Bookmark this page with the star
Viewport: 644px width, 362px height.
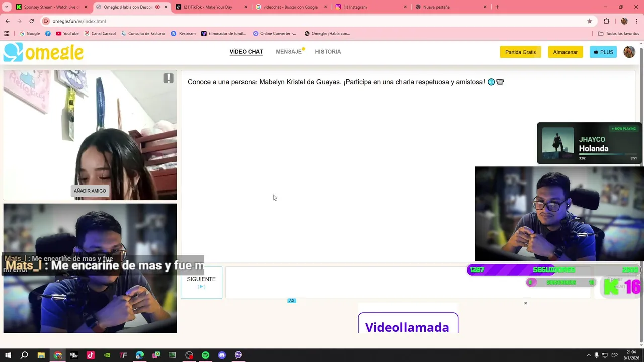[590, 21]
